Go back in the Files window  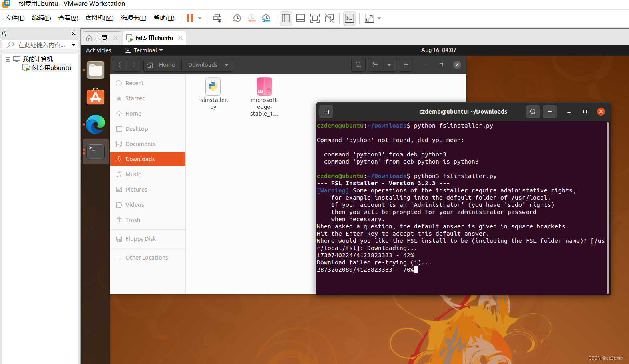coord(120,65)
